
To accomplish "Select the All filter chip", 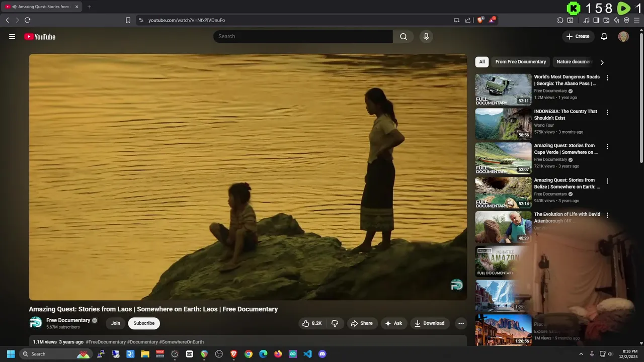I will [482, 62].
